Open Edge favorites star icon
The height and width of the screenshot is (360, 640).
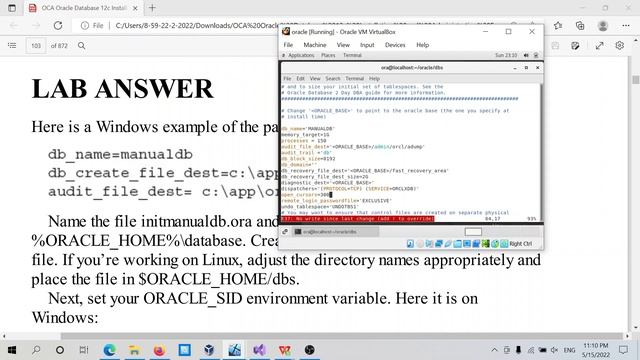tap(558, 25)
